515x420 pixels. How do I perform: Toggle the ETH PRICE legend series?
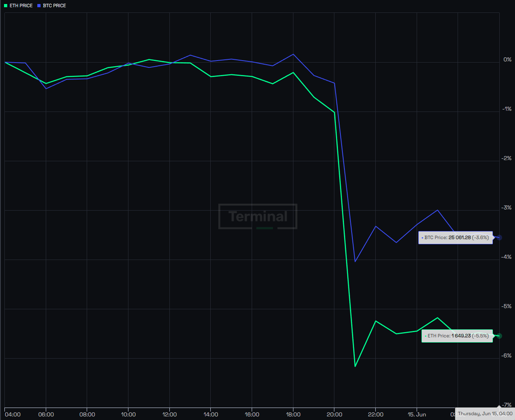point(18,6)
